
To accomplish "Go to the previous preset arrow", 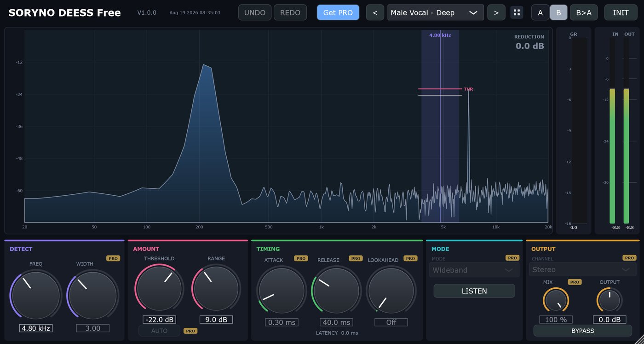I will (x=375, y=12).
